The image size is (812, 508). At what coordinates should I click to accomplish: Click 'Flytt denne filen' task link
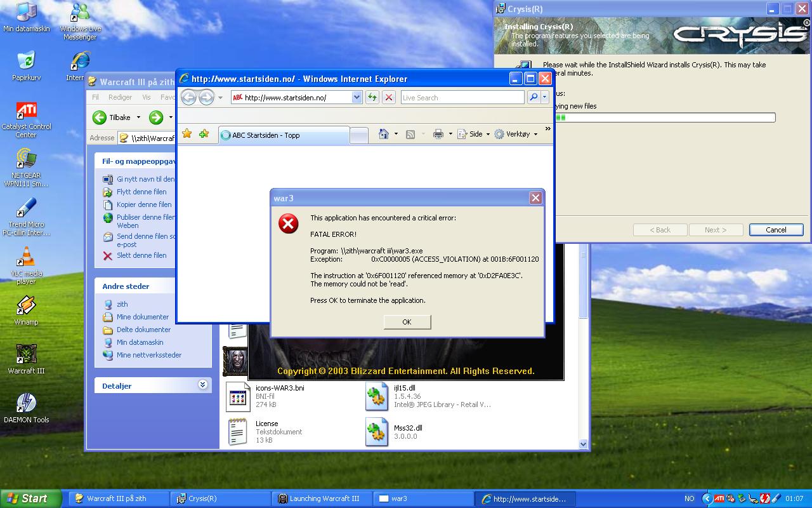[141, 192]
